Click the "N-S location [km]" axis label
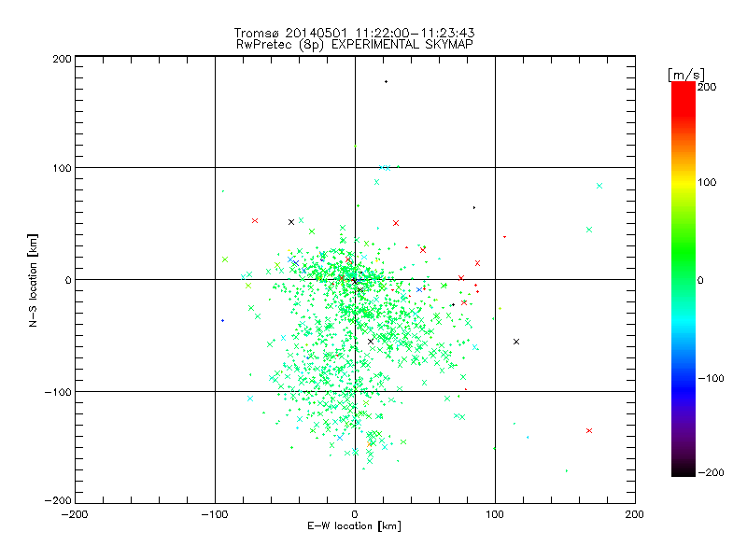747x560 pixels. tap(33, 280)
